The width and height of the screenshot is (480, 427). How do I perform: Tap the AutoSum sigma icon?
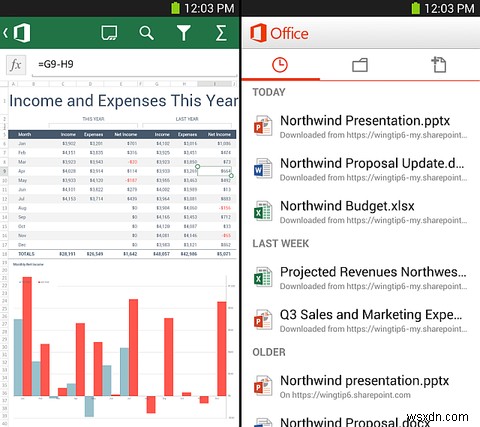coord(221,33)
